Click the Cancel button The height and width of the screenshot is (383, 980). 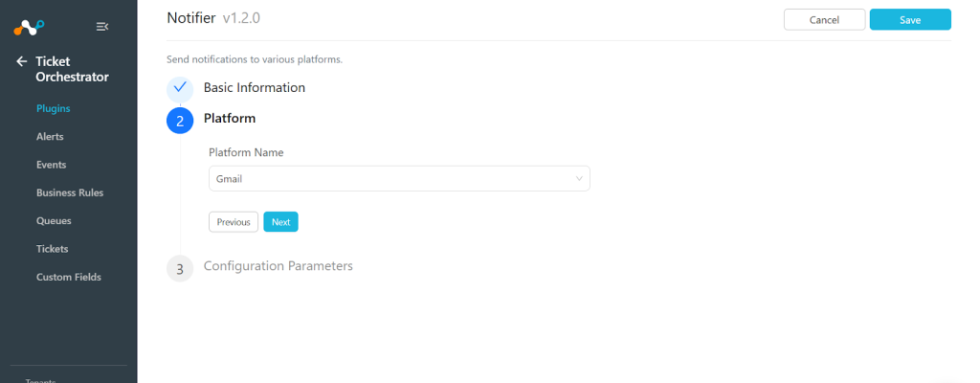[x=824, y=19]
